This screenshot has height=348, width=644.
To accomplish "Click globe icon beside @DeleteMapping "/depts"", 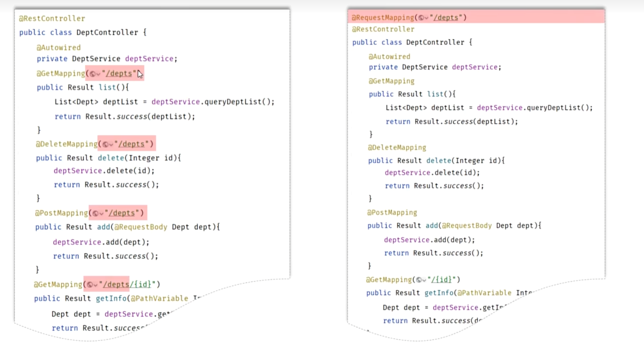I will tap(105, 144).
